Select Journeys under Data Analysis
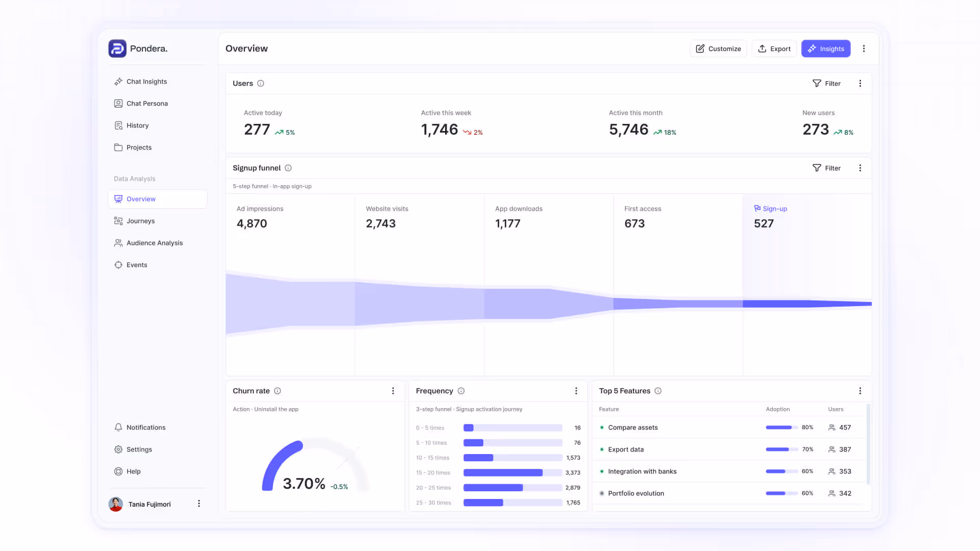 [x=141, y=220]
